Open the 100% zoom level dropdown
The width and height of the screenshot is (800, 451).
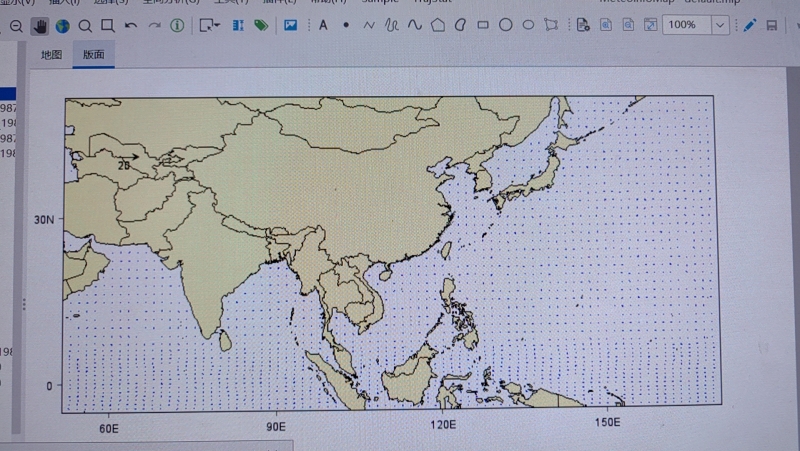tap(719, 25)
